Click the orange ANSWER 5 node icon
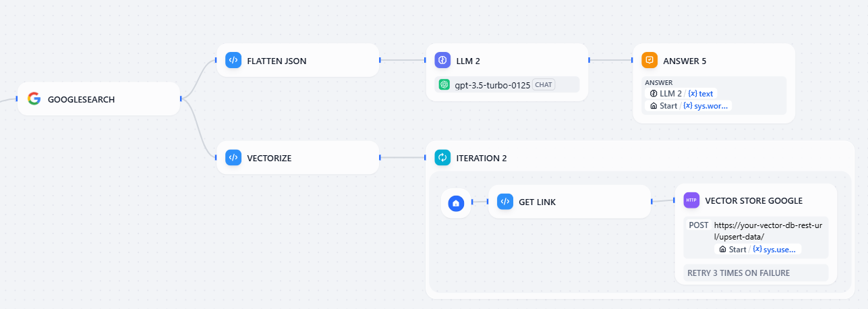 pyautogui.click(x=649, y=60)
